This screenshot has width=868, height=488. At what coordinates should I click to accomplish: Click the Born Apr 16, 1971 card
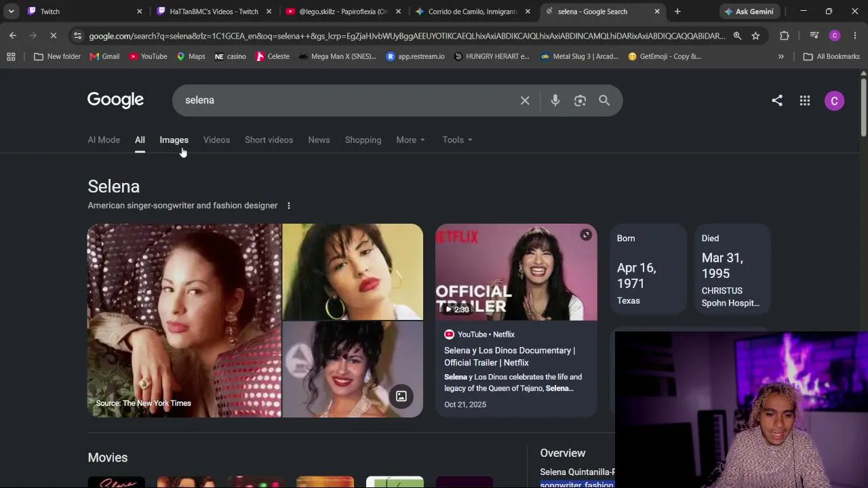648,270
